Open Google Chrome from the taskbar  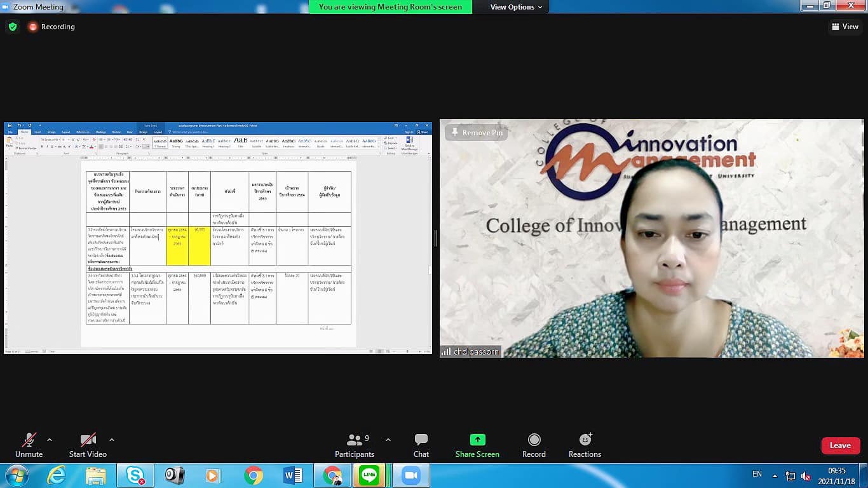tap(254, 475)
